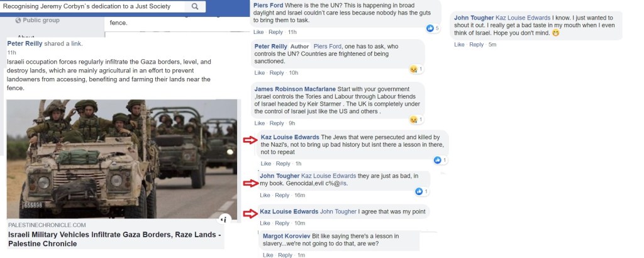Like Piers Ford's comment

[x=258, y=32]
